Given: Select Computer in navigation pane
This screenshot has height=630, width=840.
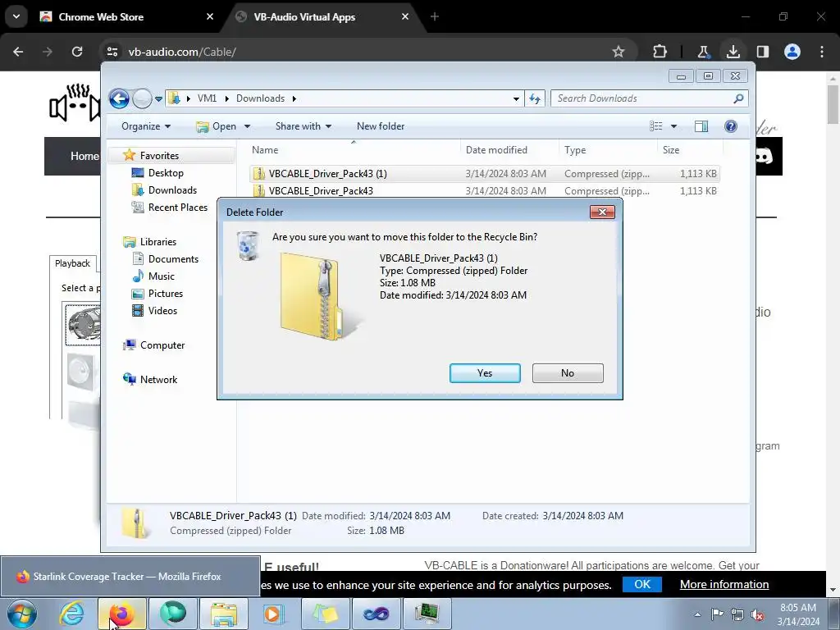Looking at the screenshot, I should 162,345.
